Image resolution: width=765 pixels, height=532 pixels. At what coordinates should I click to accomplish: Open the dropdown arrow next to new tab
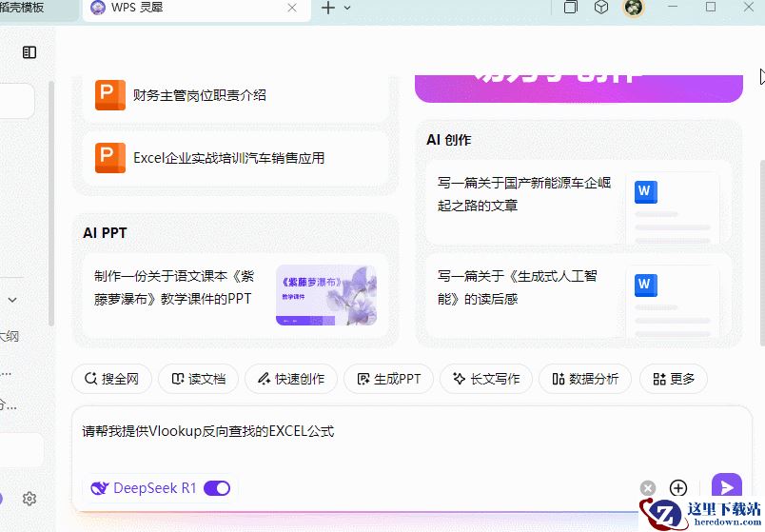[347, 8]
